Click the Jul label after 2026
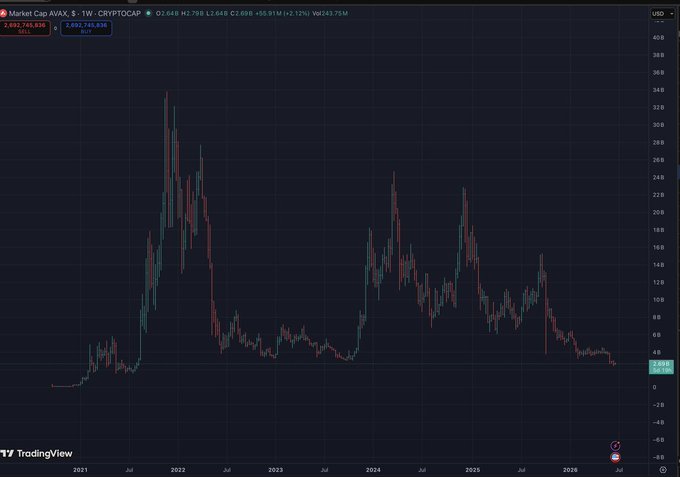Image resolution: width=680 pixels, height=477 pixels. click(619, 470)
